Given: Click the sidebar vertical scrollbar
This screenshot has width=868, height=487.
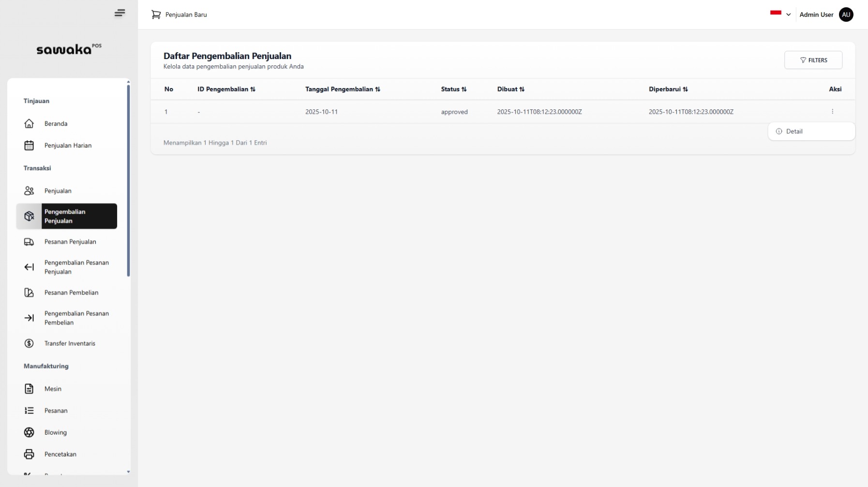Looking at the screenshot, I should 128,180.
